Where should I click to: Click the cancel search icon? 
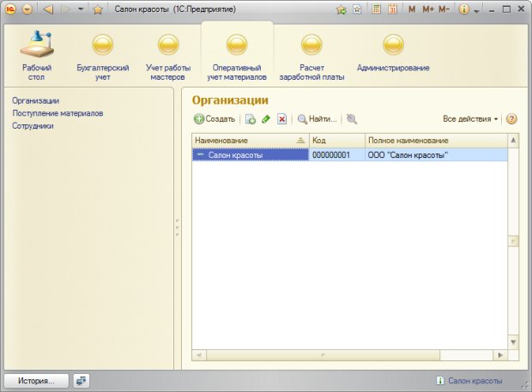pos(352,119)
